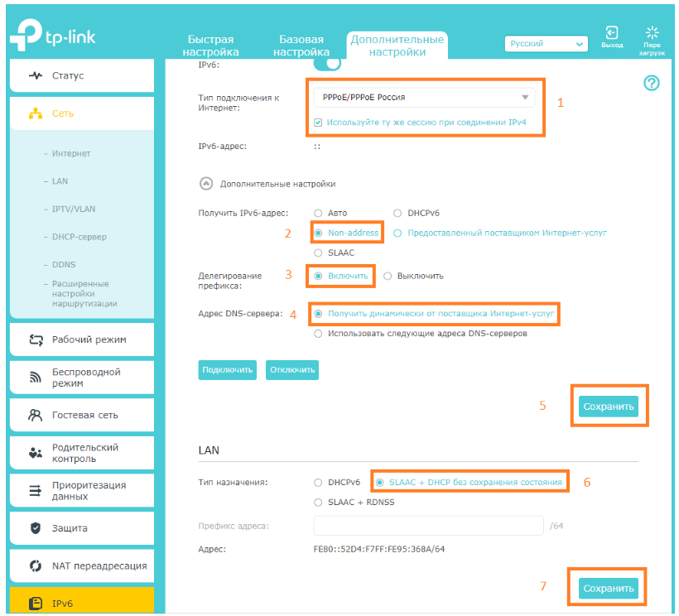679x616 pixels.
Task: Select 'Использовать следующие адреса DNS-серверов'
Action: coord(318,334)
